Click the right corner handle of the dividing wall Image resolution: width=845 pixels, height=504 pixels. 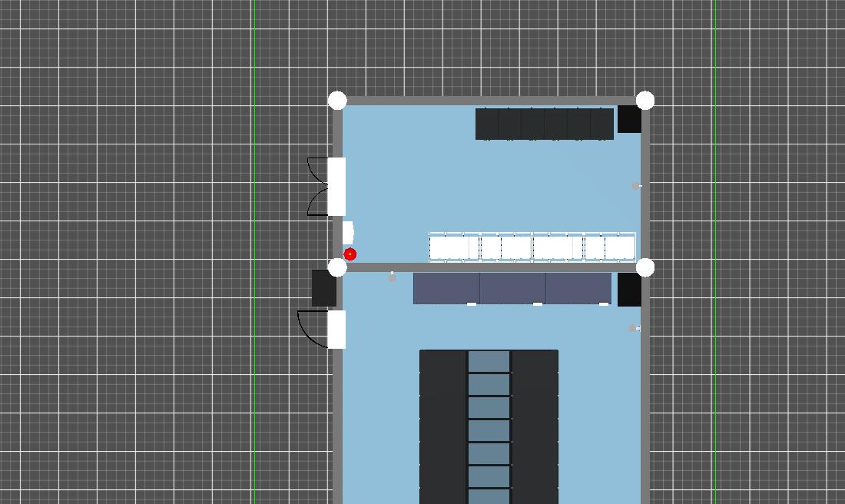(x=645, y=267)
